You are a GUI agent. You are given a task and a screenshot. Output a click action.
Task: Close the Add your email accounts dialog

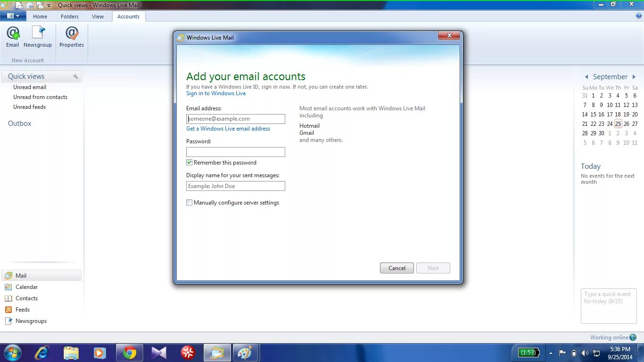click(x=449, y=36)
